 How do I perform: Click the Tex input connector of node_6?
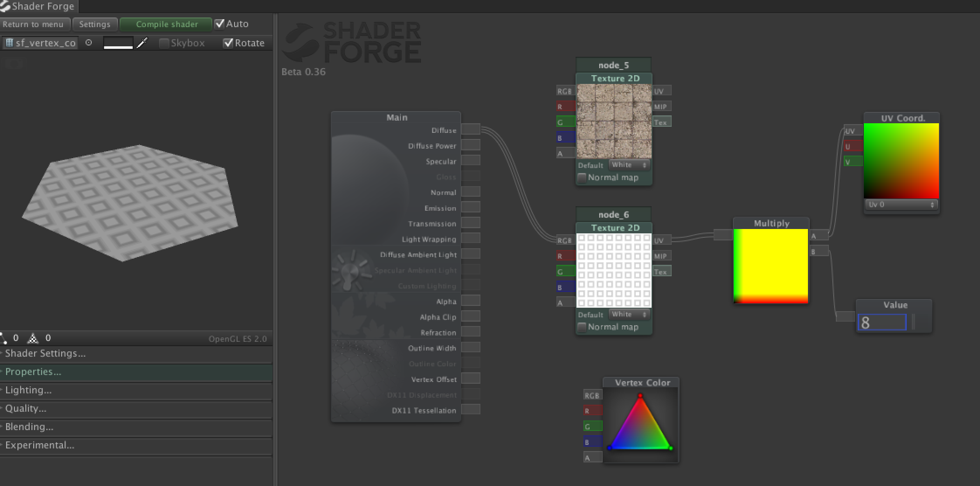tap(662, 271)
